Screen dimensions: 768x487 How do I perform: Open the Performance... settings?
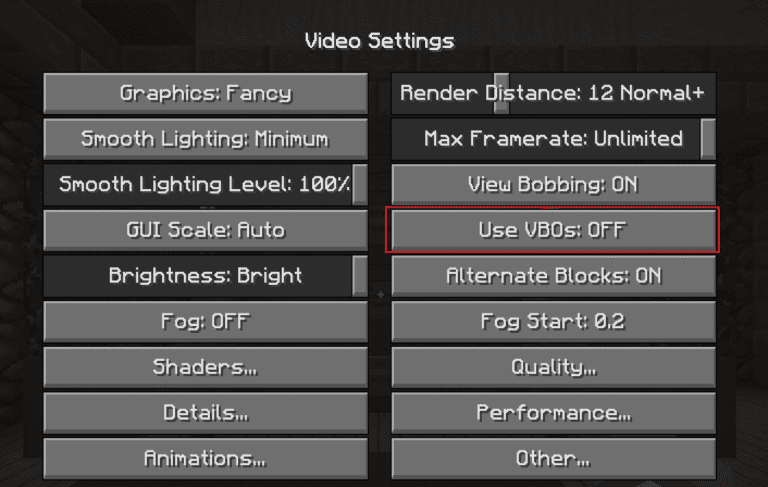tap(553, 413)
